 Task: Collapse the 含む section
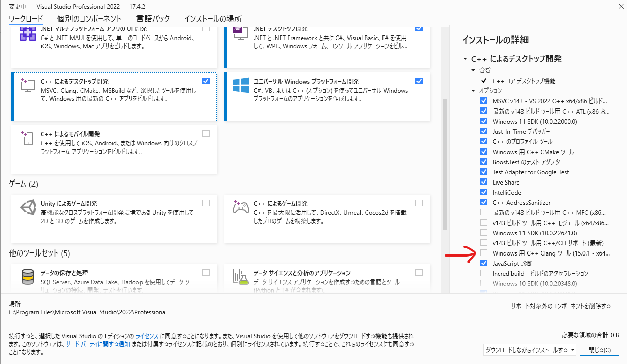pyautogui.click(x=473, y=70)
